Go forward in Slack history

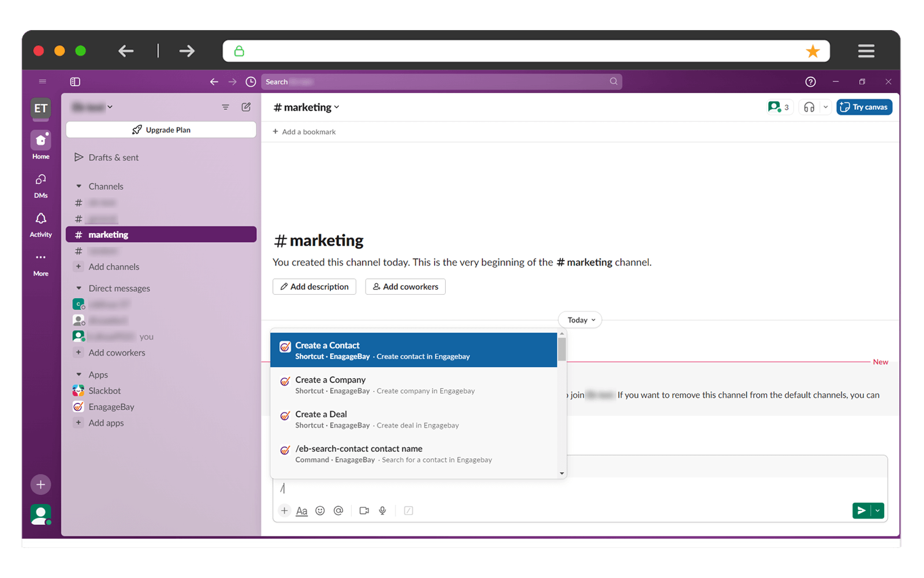232,81
